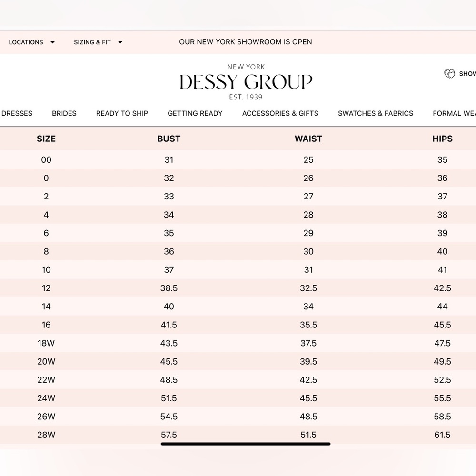Image resolution: width=476 pixels, height=476 pixels.
Task: Open the Locations dropdown
Action: (x=31, y=42)
